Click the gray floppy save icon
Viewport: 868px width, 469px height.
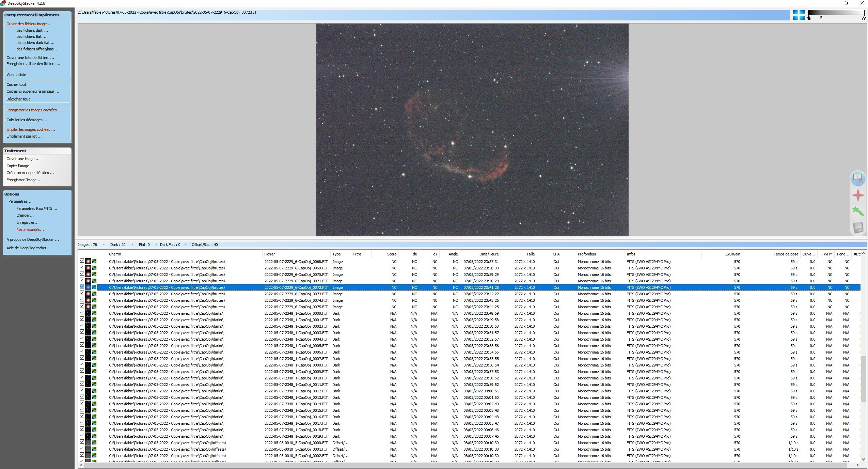tap(858, 228)
